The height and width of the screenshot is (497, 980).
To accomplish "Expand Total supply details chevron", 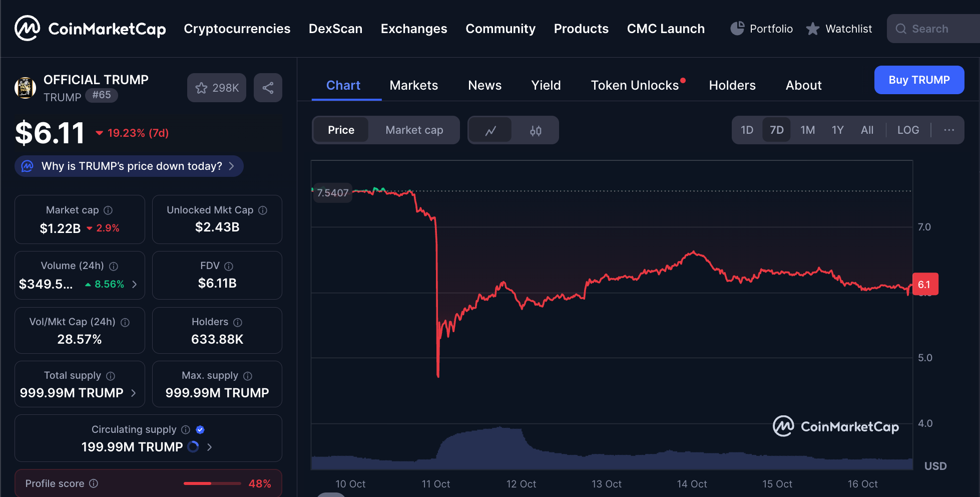I will (133, 393).
